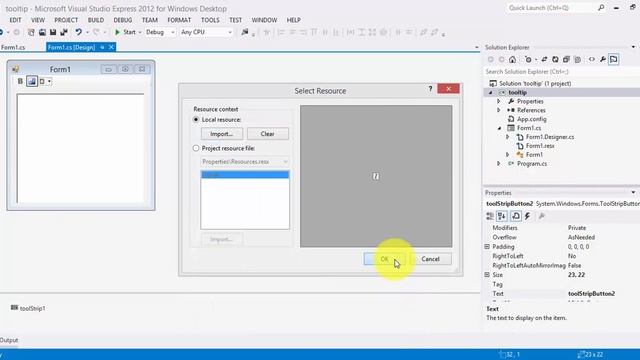Click the help question mark in Select Resource dialog

pos(430,89)
